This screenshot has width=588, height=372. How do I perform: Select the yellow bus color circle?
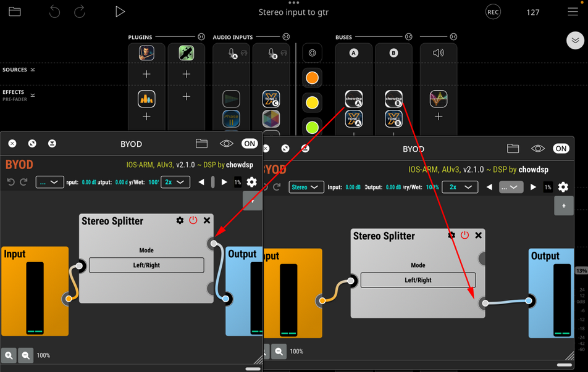[312, 102]
